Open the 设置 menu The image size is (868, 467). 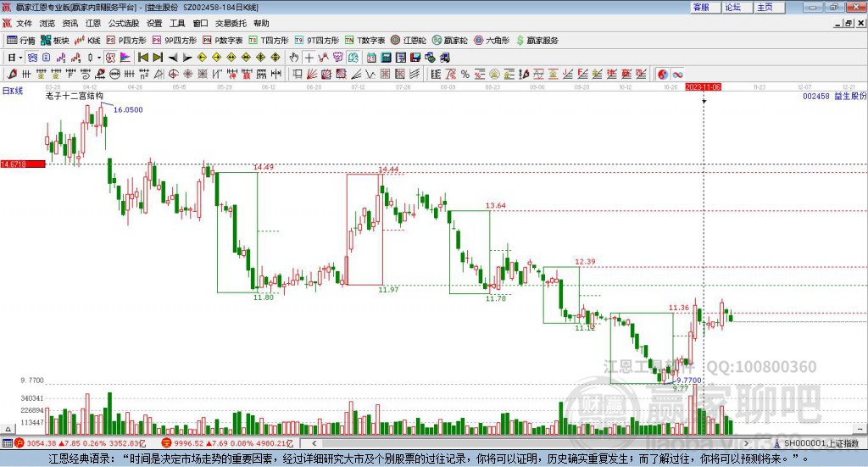(x=154, y=23)
